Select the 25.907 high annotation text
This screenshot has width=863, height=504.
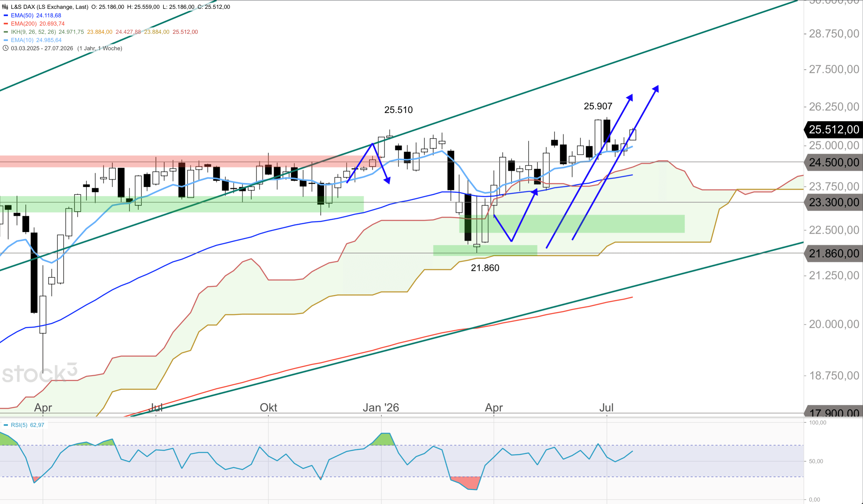(598, 106)
